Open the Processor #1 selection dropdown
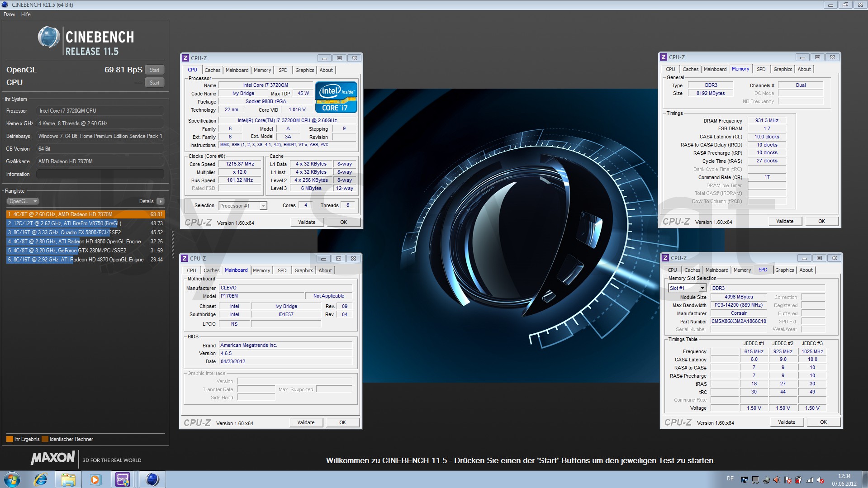The height and width of the screenshot is (488, 868). point(243,206)
